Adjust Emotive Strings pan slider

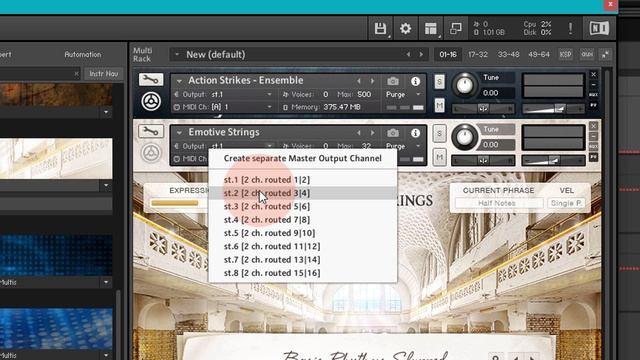coord(483,161)
